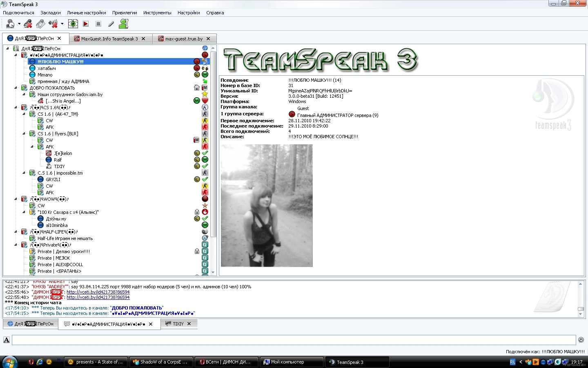Image resolution: width=588 pixels, height=368 pixels.
Task: Click green M badge on Mimano row
Action: pyautogui.click(x=205, y=74)
